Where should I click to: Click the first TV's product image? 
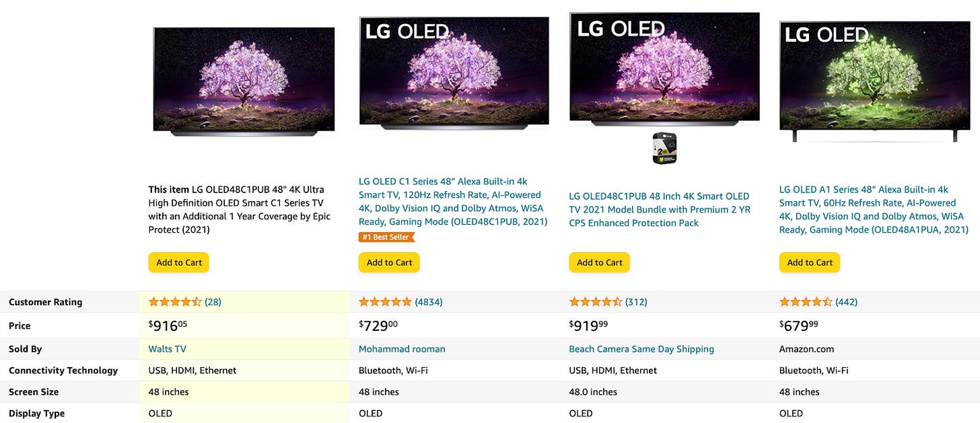click(244, 80)
